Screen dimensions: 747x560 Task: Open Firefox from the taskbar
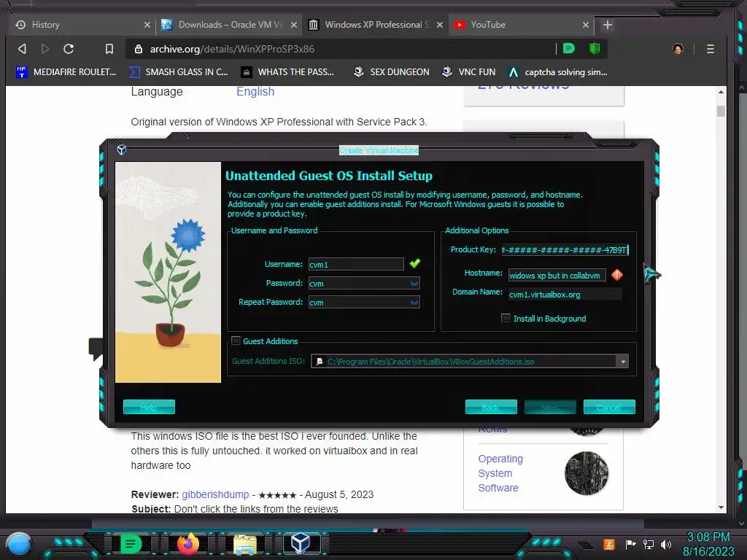(x=187, y=544)
